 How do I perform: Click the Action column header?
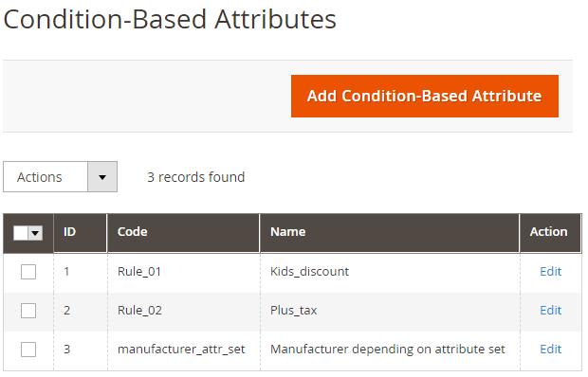(x=550, y=233)
